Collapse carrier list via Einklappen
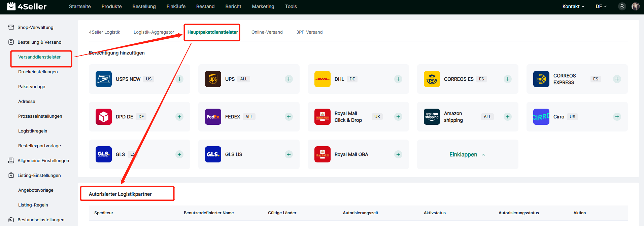Screen dimensions: 644x226 [467, 154]
